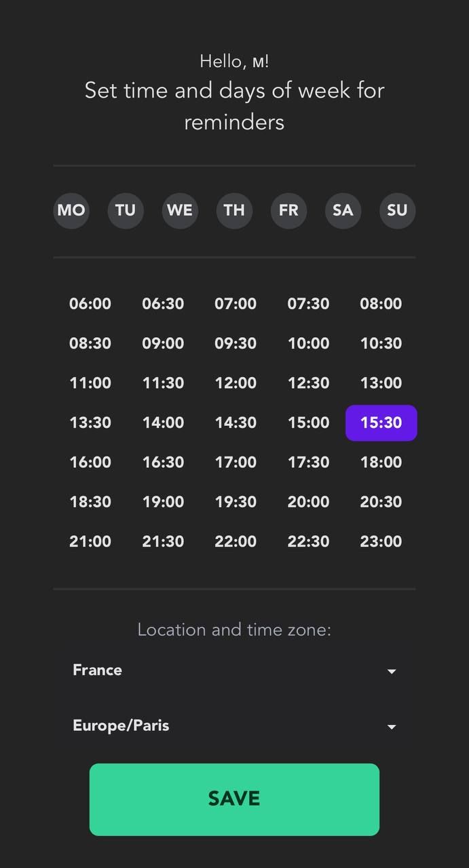Viewport: 469px width, 868px height.
Task: Open the France country dropdown
Action: (x=234, y=671)
